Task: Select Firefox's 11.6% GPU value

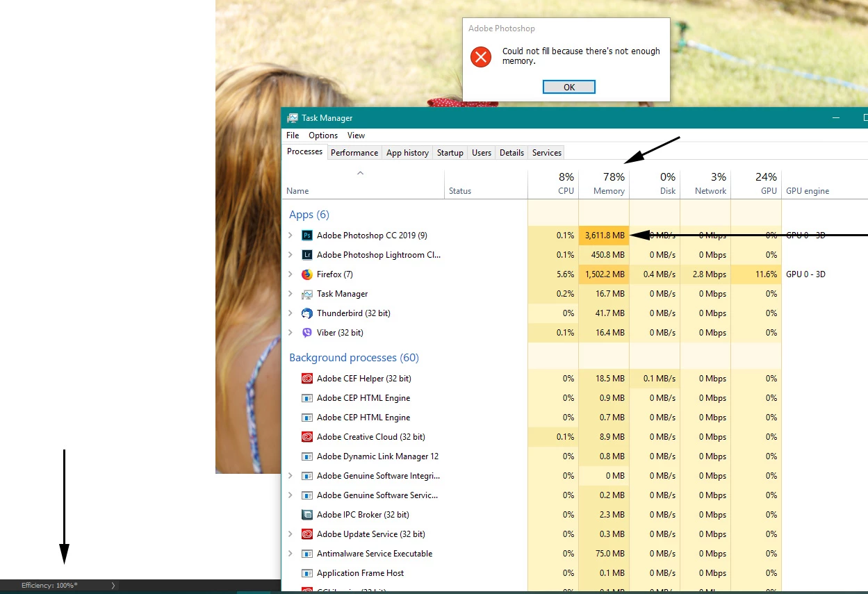Action: 756,274
